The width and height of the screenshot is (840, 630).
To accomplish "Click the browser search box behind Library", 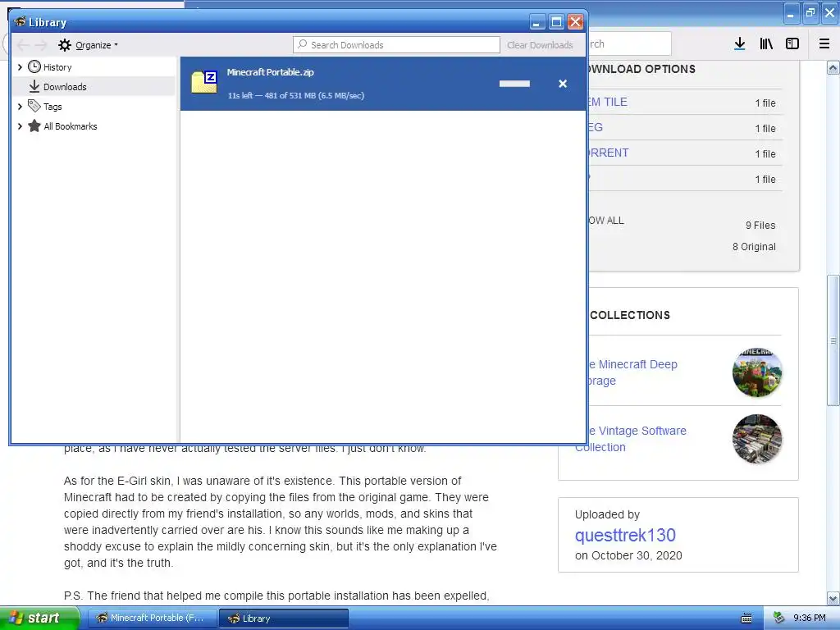I will coord(629,44).
